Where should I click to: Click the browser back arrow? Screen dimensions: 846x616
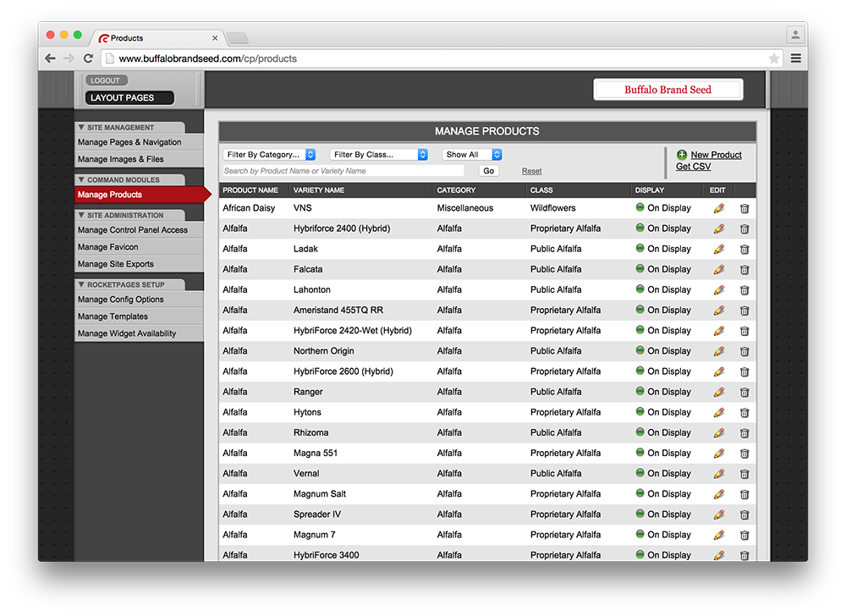[50, 58]
